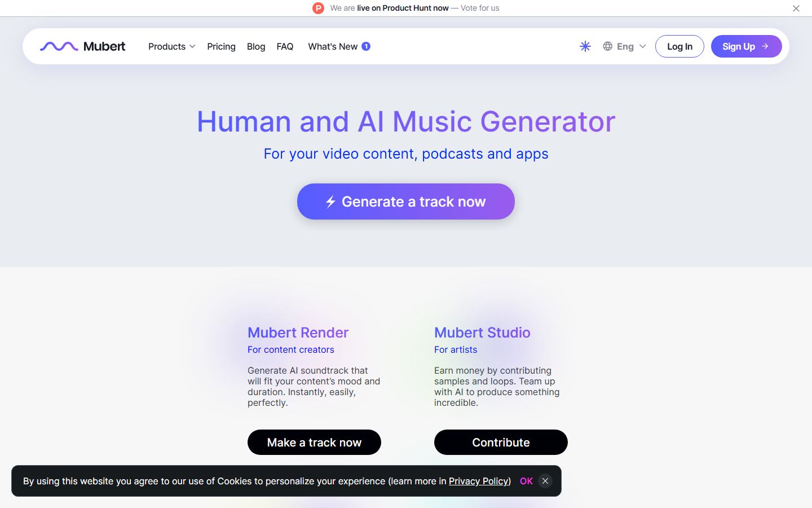Screen dimensions: 812x508
Task: Open the Privacy Policy link
Action: point(479,481)
